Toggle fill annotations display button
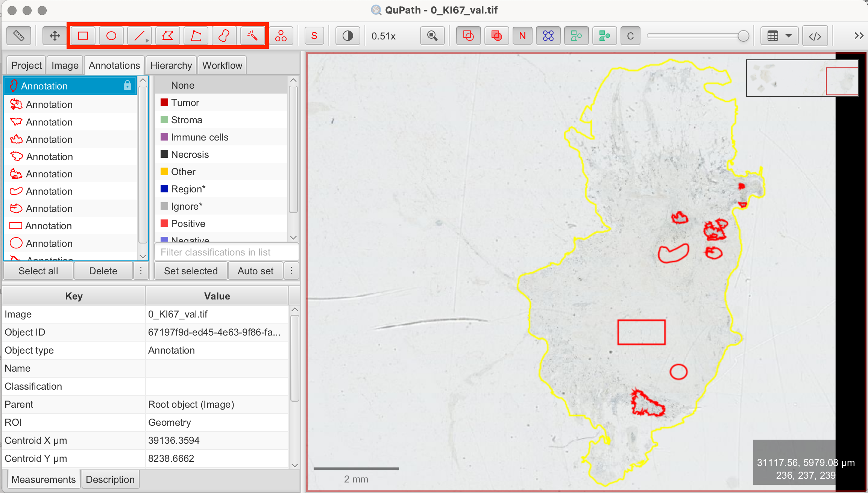Viewport: 868px width, 493px height. [496, 36]
